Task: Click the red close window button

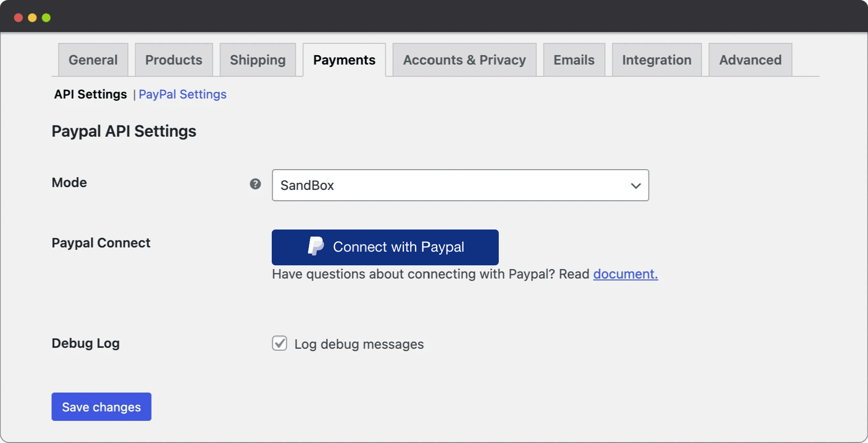Action: [18, 18]
